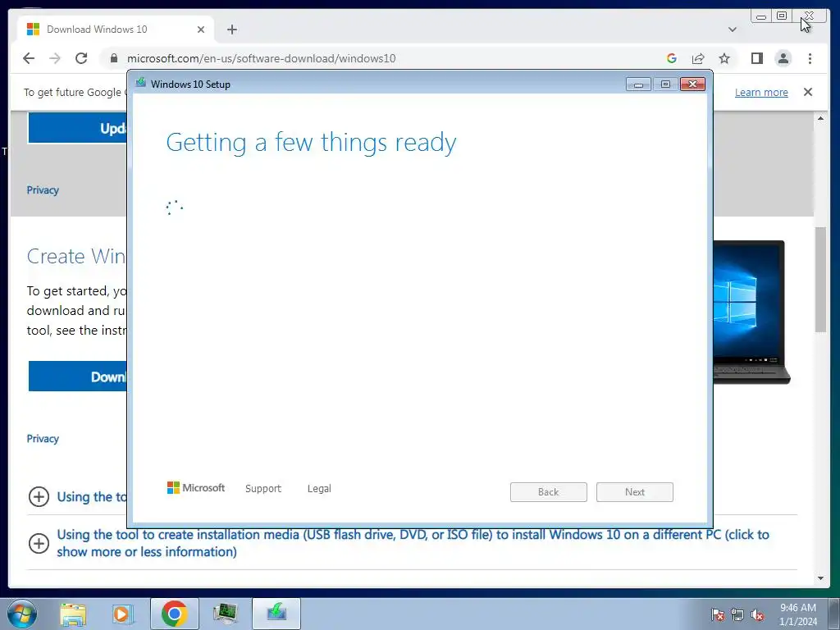Open the Windows Start menu
Image resolution: width=840 pixels, height=630 pixels.
[x=21, y=614]
